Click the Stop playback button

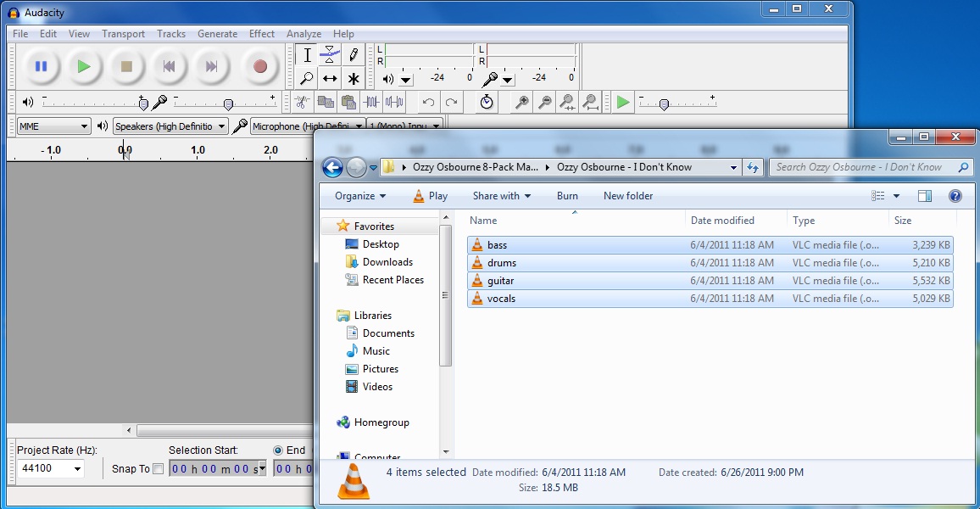[x=126, y=66]
